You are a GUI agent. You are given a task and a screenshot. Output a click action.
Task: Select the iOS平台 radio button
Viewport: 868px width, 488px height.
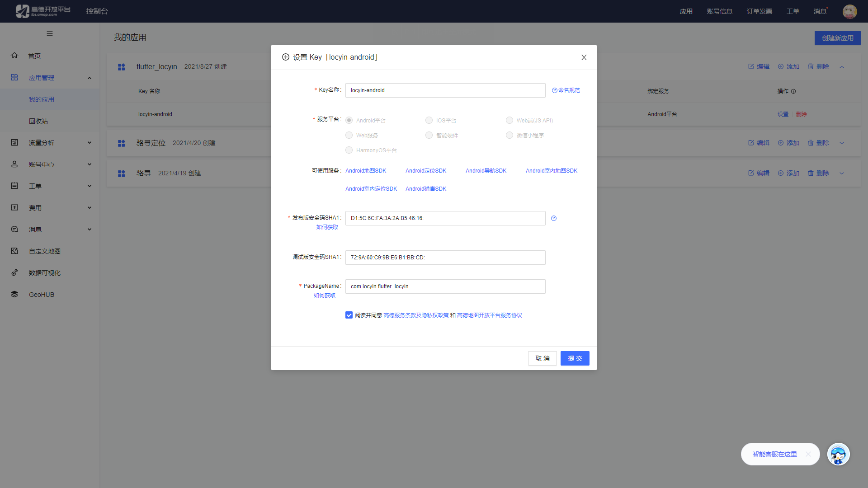429,120
